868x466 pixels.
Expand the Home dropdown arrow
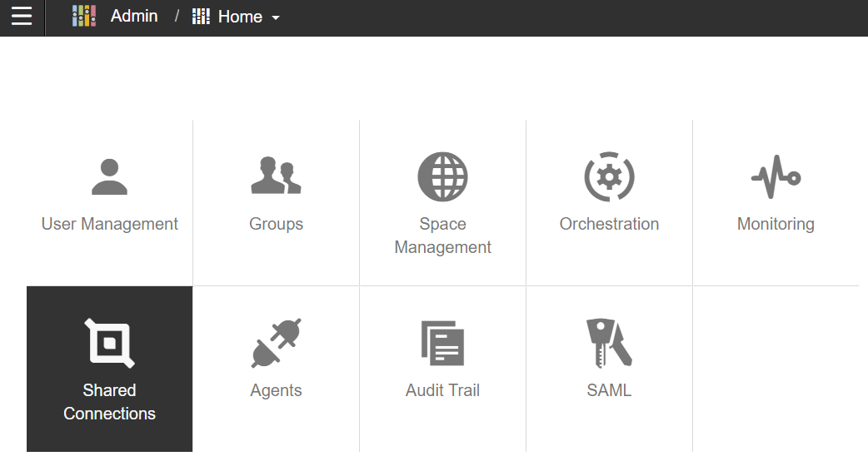275,17
